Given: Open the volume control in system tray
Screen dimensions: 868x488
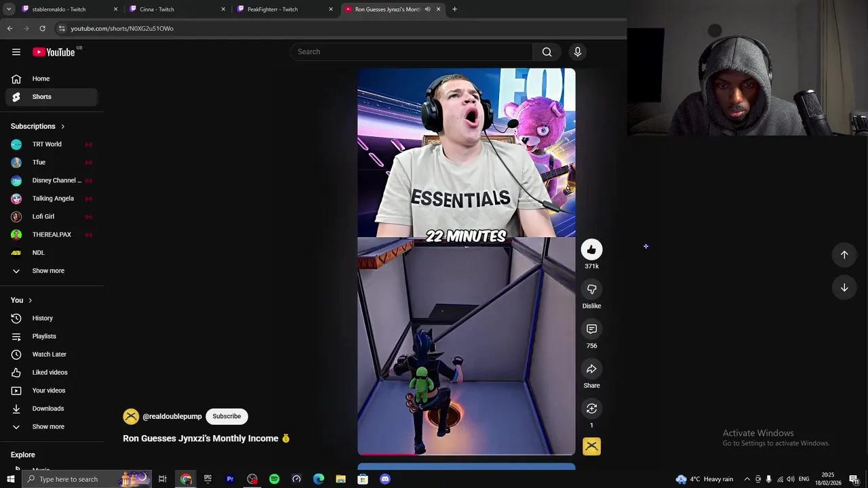Looking at the screenshot, I should [x=791, y=479].
